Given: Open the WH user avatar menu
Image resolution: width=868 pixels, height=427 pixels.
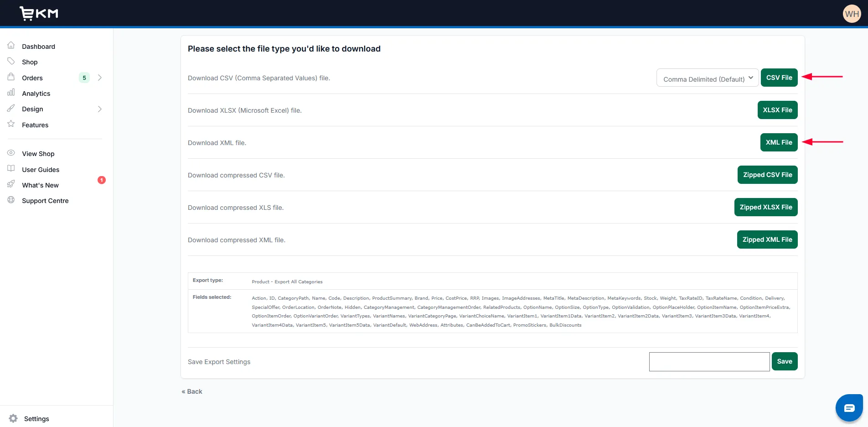Looking at the screenshot, I should point(852,14).
